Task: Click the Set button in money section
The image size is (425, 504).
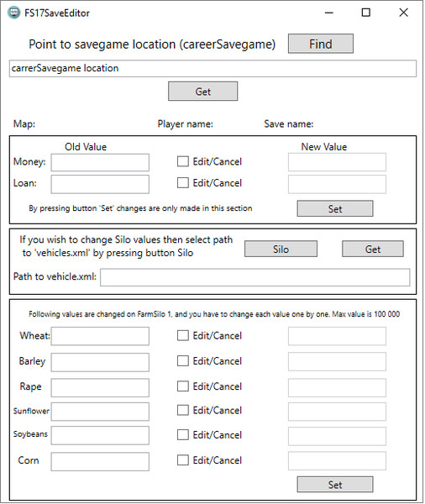Action: click(335, 208)
